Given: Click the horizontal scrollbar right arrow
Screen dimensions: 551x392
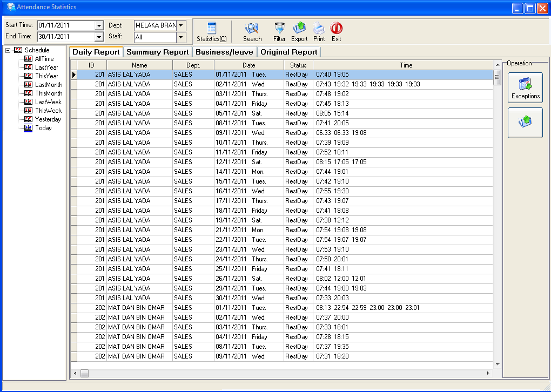Looking at the screenshot, I should (x=488, y=374).
